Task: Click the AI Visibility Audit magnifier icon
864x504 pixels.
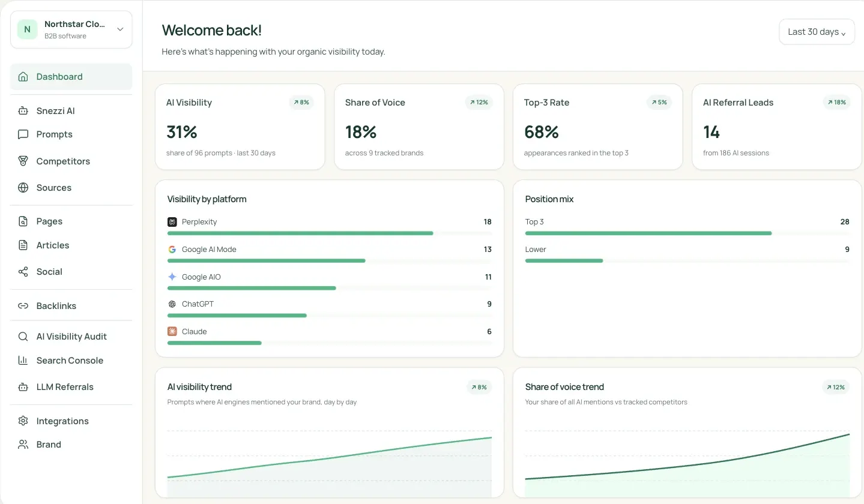Action: pyautogui.click(x=23, y=337)
